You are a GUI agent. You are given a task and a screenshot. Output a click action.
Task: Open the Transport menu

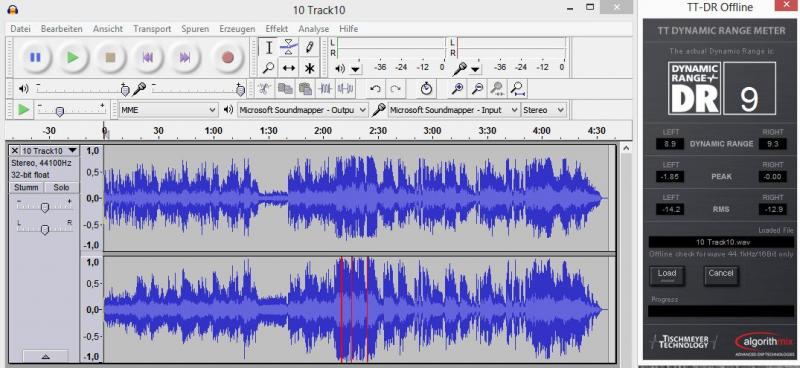152,29
